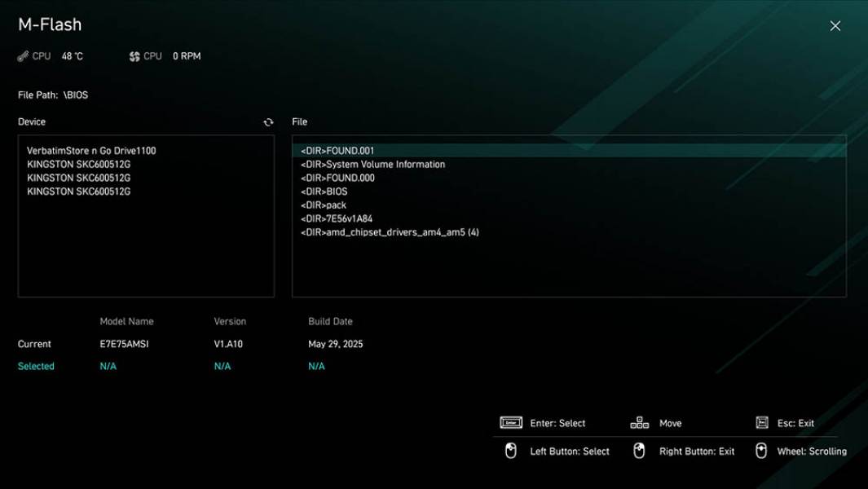Open the 7E56v1A84 folder

click(337, 219)
